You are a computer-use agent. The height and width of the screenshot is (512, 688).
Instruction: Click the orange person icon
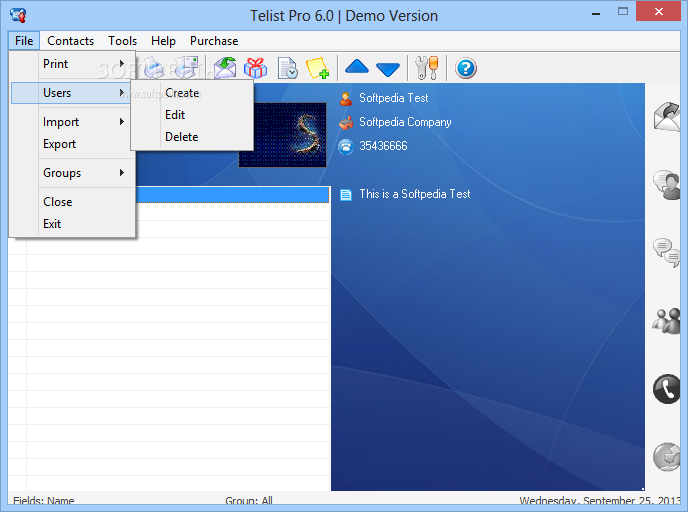(x=346, y=99)
